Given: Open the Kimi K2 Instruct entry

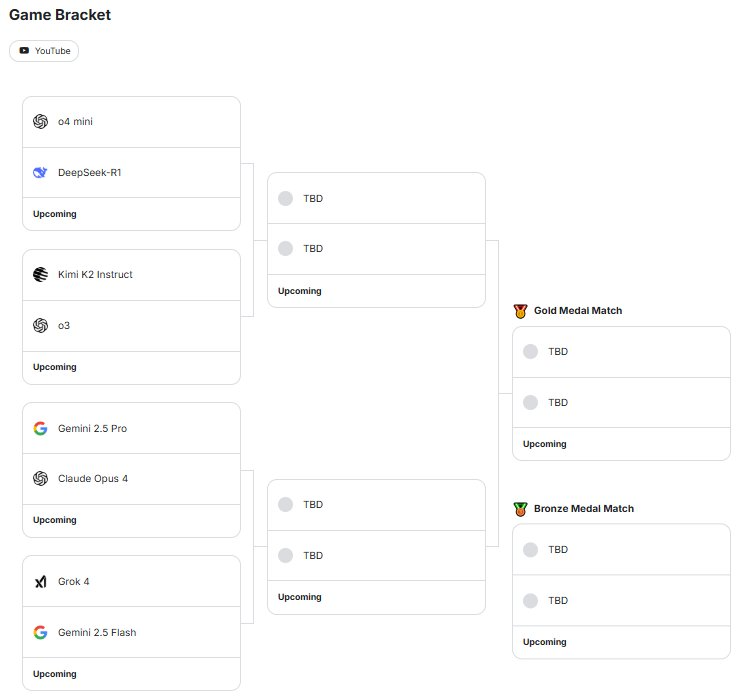Looking at the screenshot, I should 95,275.
